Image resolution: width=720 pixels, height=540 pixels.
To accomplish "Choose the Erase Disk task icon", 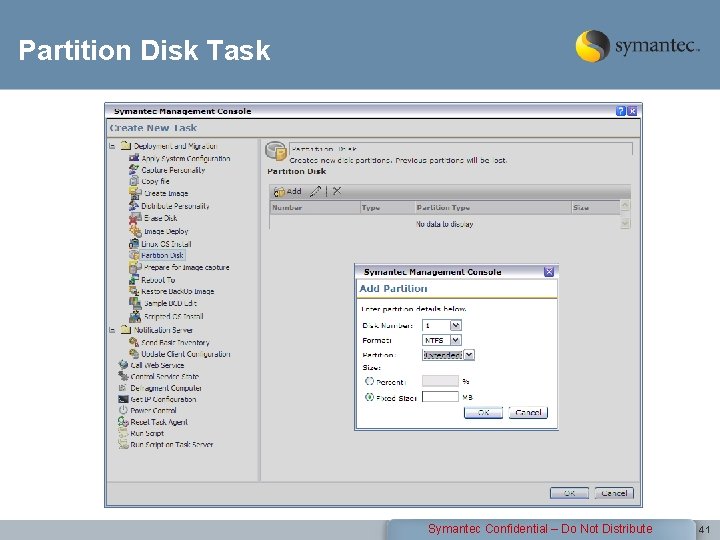I will 135,218.
